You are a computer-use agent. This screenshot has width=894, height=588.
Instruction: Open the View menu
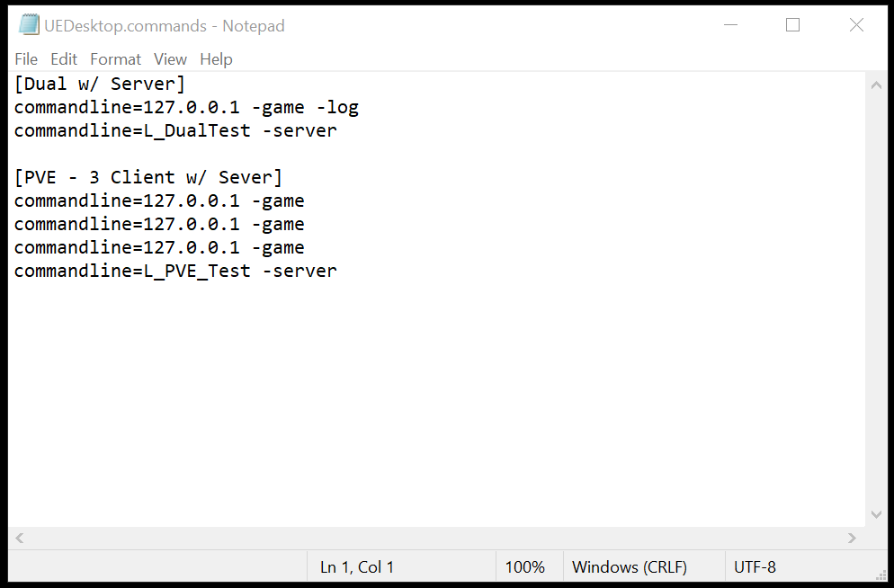pyautogui.click(x=170, y=59)
